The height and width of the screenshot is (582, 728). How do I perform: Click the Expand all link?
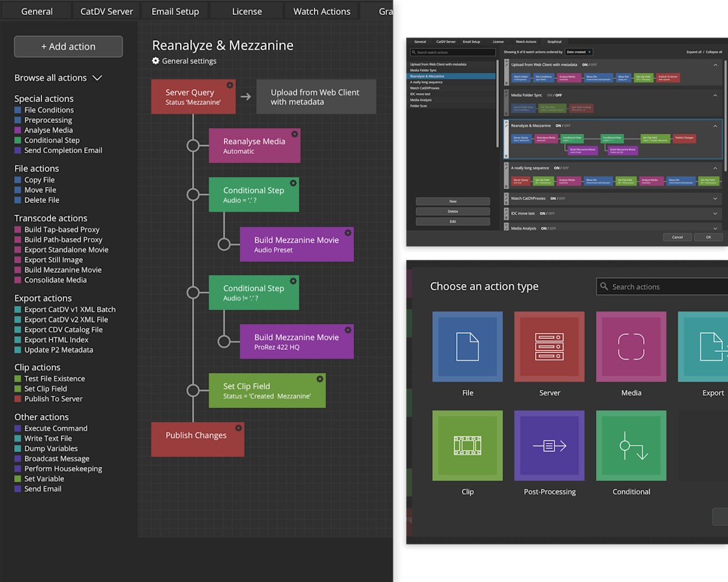click(694, 52)
